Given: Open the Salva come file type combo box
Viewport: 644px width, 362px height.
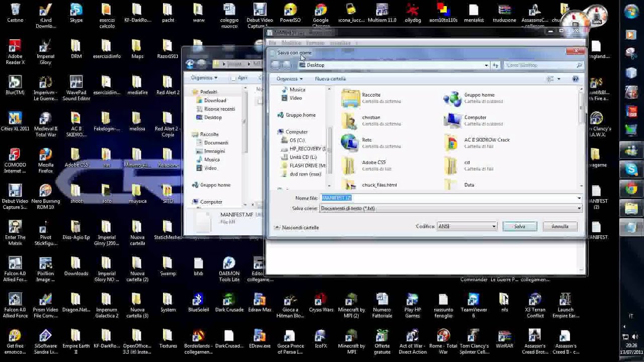Looking at the screenshot, I should 450,208.
